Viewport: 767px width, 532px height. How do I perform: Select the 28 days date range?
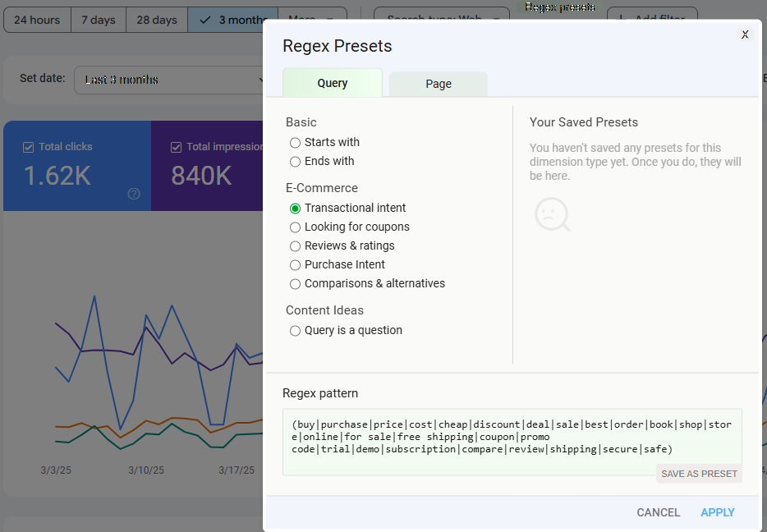click(x=157, y=20)
